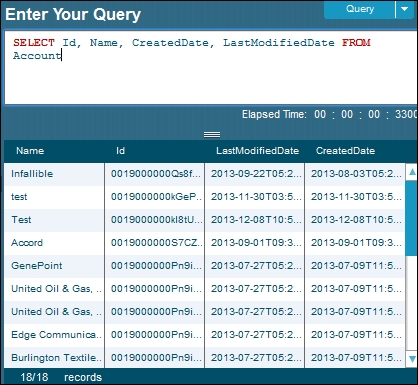Viewport: 418px width, 385px height.
Task: Open the Query button dropdown arrow
Action: (405, 9)
